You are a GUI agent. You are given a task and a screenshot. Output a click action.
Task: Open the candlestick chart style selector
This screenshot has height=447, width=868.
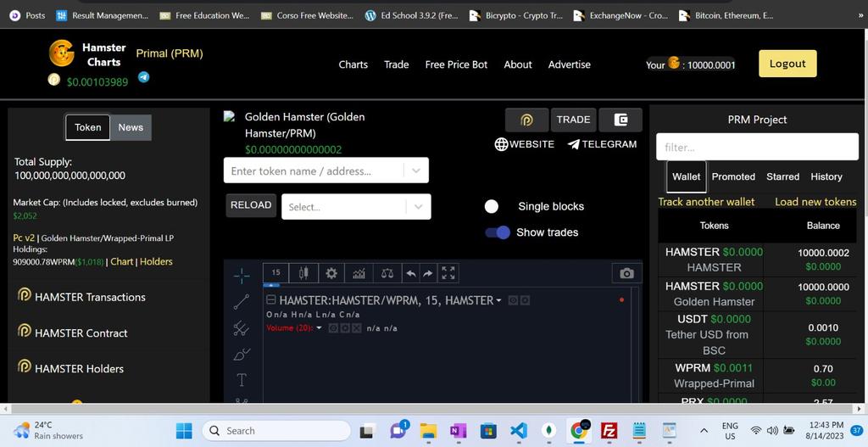[x=303, y=273]
